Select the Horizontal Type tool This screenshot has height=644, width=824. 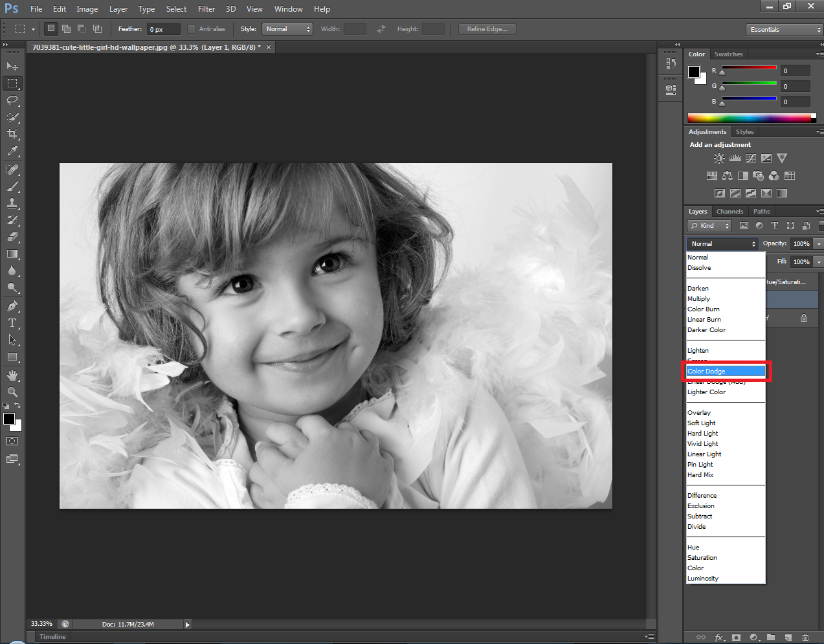click(12, 323)
